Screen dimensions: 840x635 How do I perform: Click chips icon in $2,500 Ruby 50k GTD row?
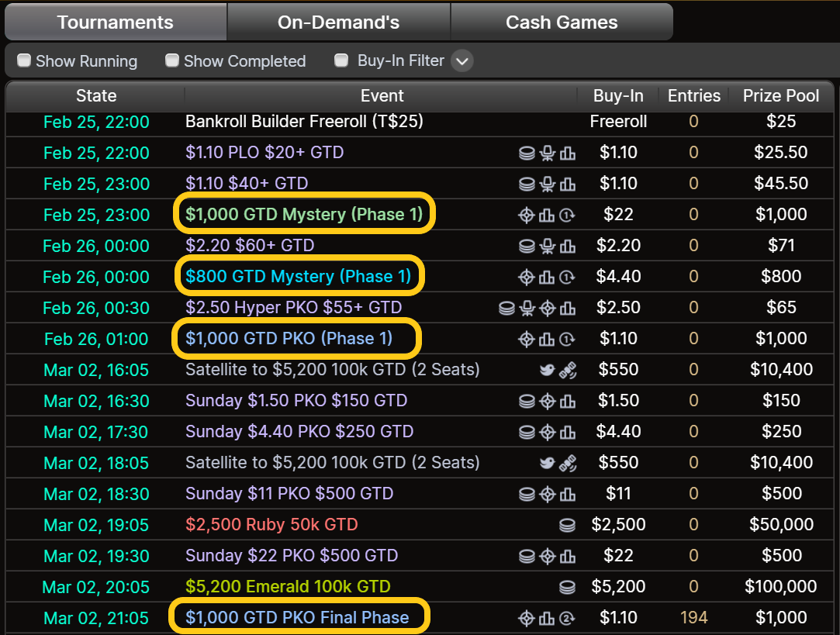click(567, 526)
